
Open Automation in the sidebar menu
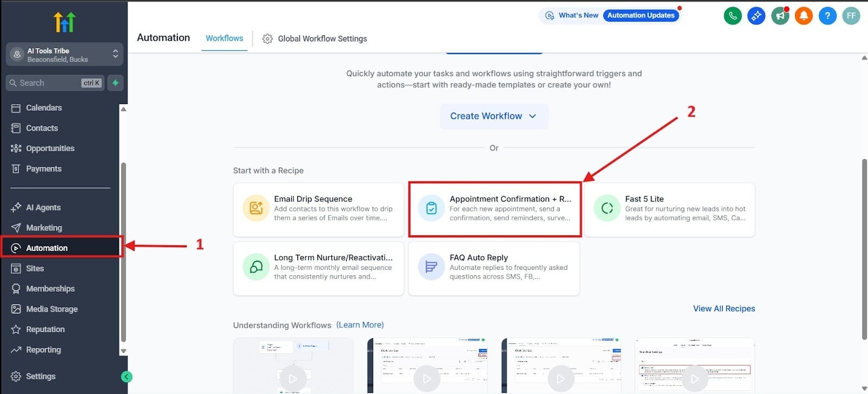click(x=61, y=248)
